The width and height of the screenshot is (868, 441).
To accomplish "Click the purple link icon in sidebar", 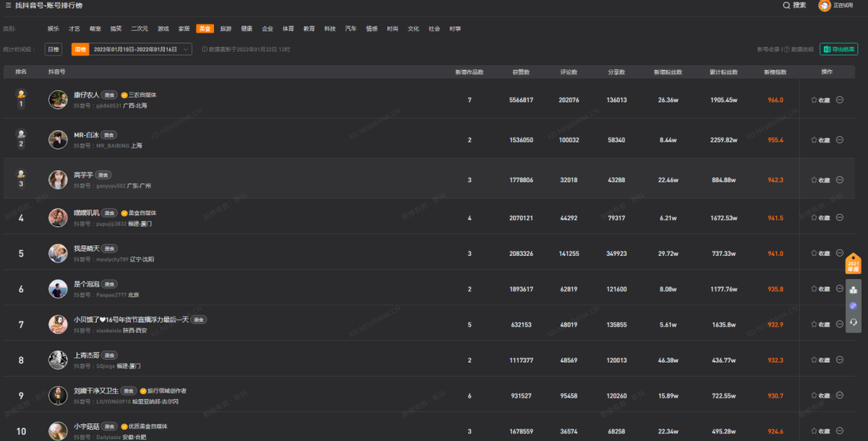I will pos(854,306).
